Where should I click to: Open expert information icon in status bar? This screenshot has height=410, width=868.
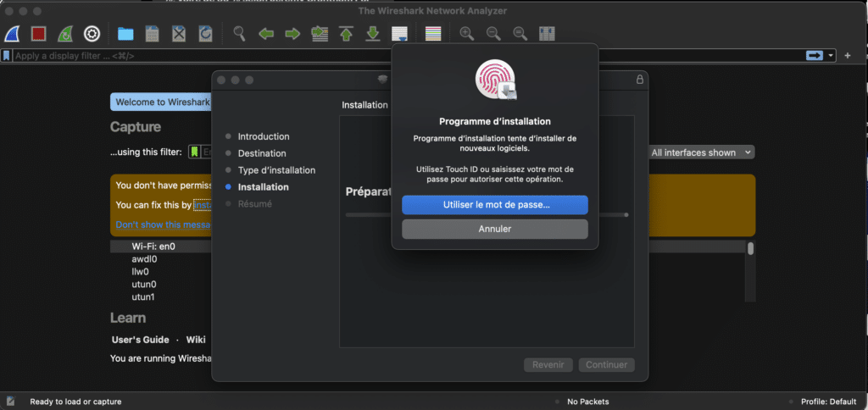click(10, 402)
